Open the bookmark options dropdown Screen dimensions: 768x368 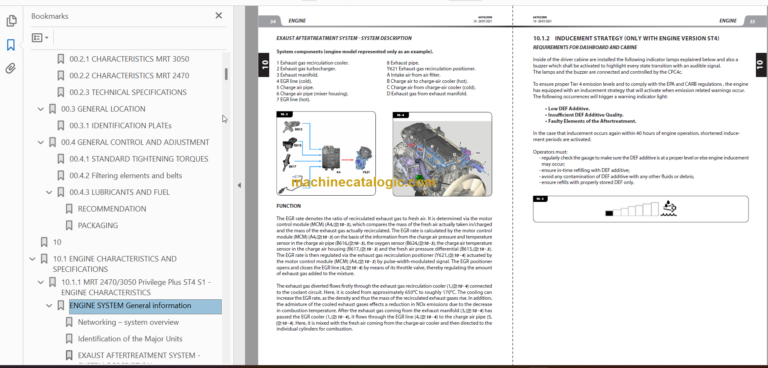(x=40, y=38)
